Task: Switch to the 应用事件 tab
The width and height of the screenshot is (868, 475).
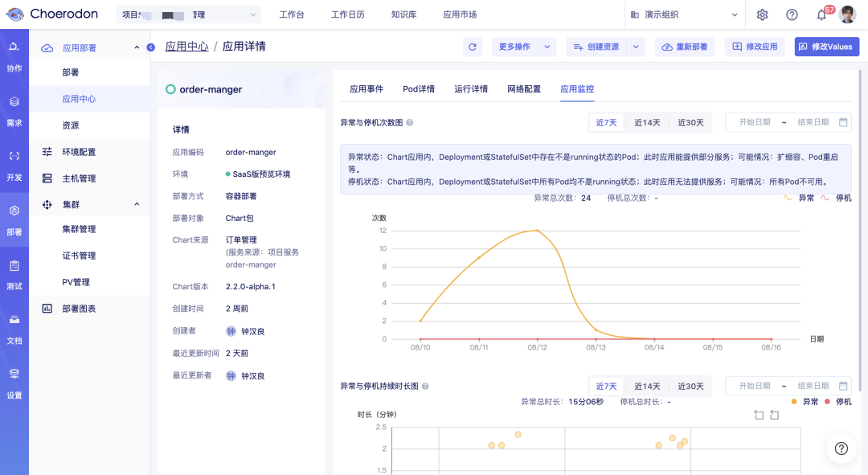Action: click(x=366, y=89)
